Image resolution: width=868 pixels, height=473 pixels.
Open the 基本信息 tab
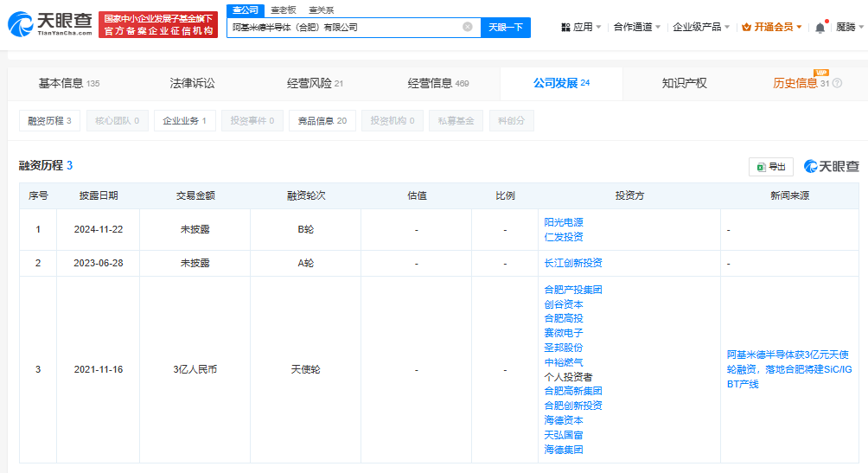pyautogui.click(x=69, y=84)
